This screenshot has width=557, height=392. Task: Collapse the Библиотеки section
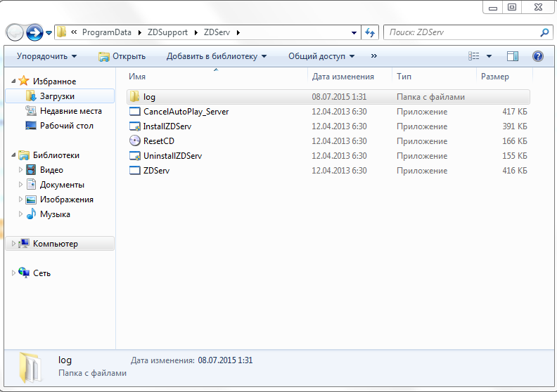(x=13, y=155)
